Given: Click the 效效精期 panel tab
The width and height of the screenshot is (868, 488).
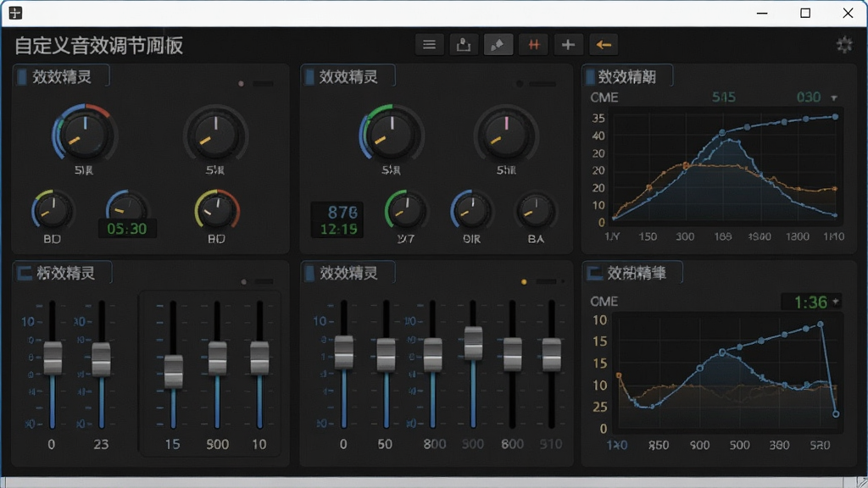Looking at the screenshot, I should point(628,77).
